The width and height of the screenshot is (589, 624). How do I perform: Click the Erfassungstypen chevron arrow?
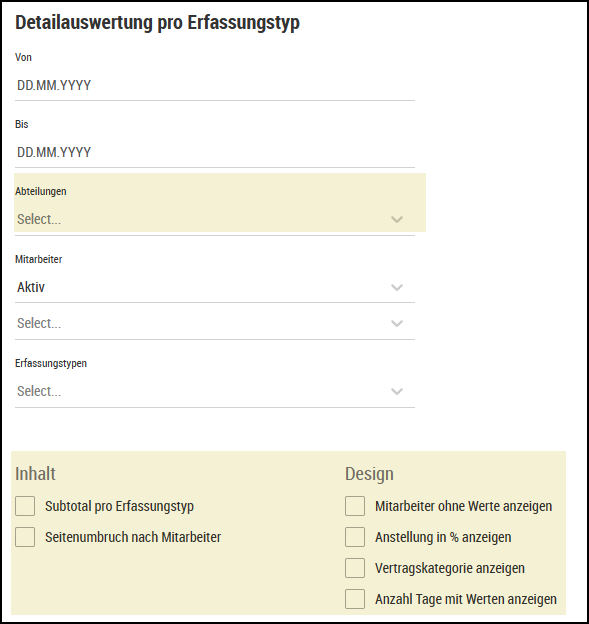pos(397,391)
